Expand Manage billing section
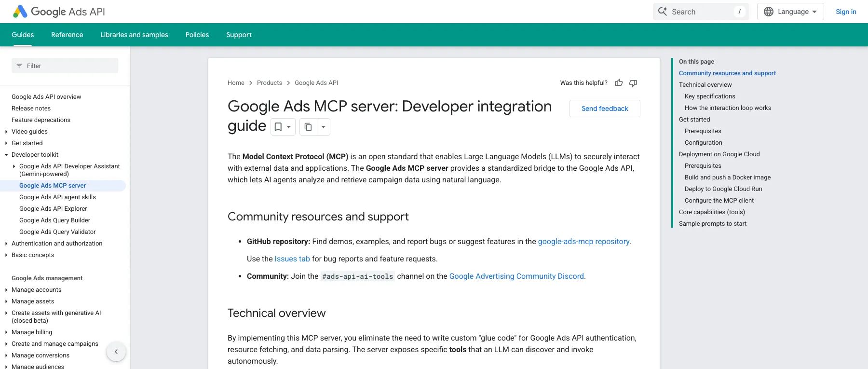The width and height of the screenshot is (868, 369). click(x=6, y=332)
